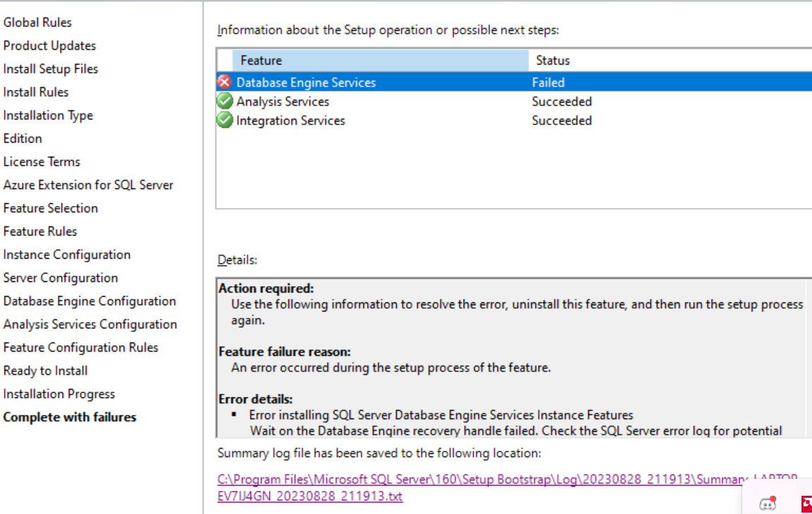Screen dimensions: 812x514
Task: Click the recovery handle failed message line
Action: (x=516, y=431)
